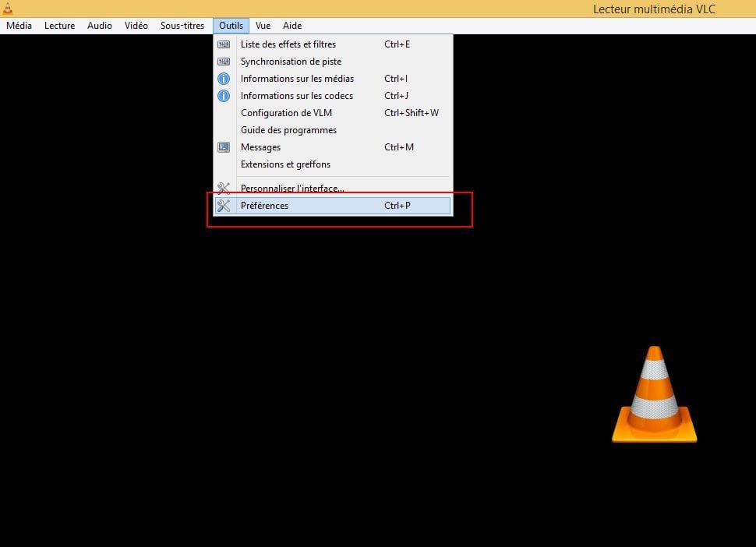Click the large VLC cone logo
756x547 pixels.
coord(654,394)
